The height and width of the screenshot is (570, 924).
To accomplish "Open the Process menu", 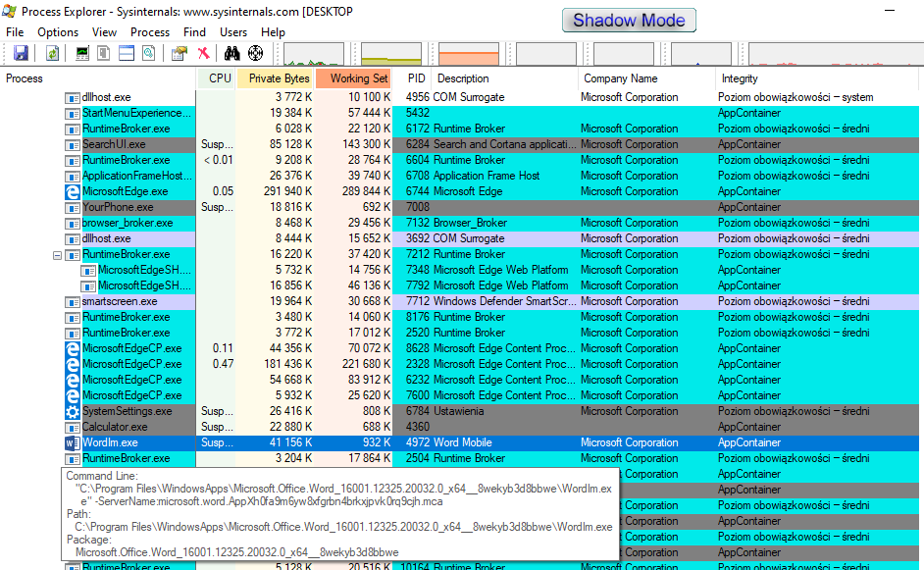I will click(x=150, y=32).
